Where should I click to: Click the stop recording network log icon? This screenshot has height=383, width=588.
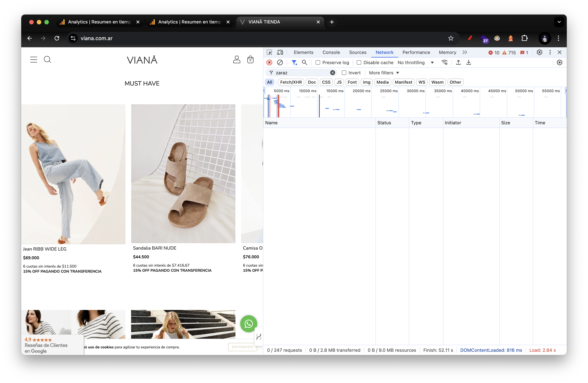click(269, 63)
